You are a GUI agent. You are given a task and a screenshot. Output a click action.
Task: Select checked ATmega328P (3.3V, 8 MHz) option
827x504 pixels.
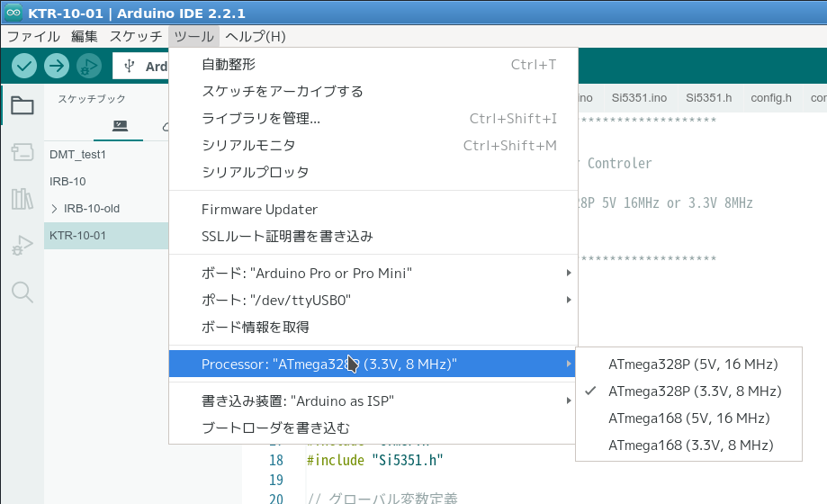click(688, 391)
